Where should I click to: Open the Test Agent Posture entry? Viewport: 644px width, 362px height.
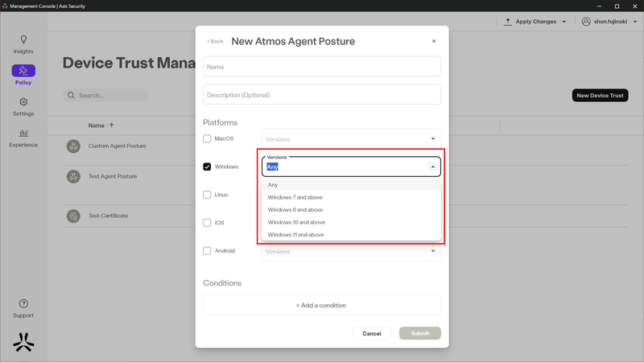(113, 176)
